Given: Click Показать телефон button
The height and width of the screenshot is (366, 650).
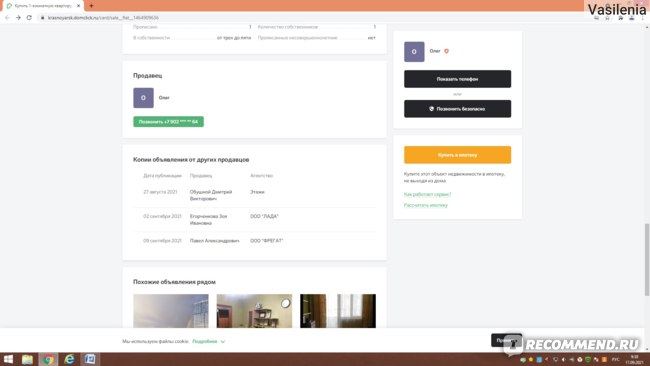Looking at the screenshot, I should pyautogui.click(x=457, y=79).
